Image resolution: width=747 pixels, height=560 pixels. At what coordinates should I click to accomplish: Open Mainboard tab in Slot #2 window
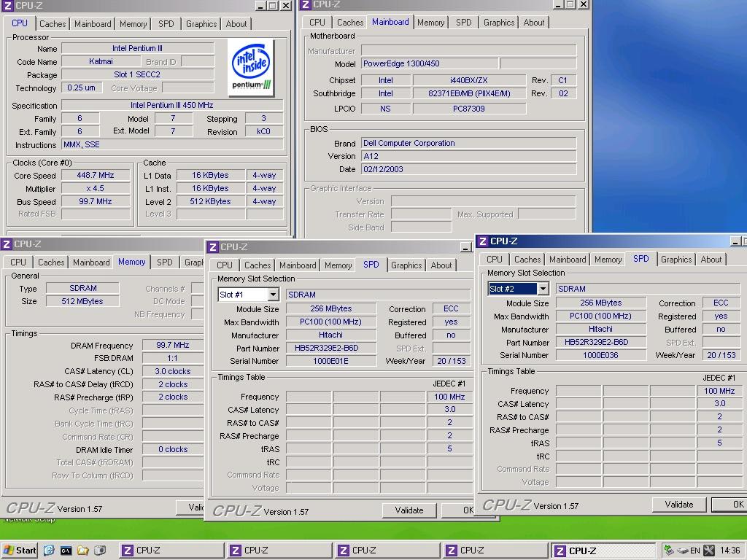click(x=568, y=260)
